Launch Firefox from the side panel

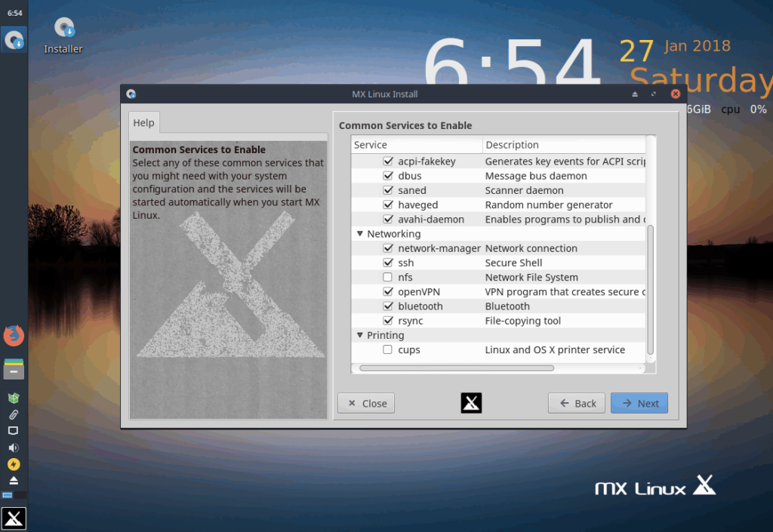(x=14, y=336)
